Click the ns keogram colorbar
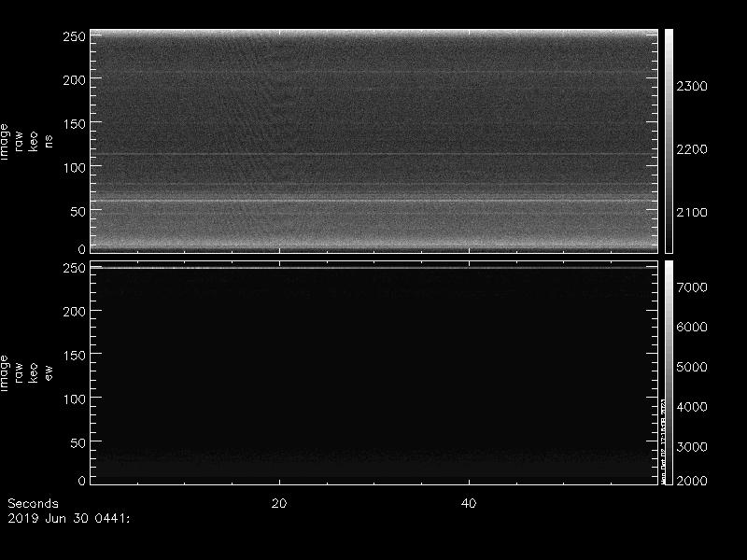The height and width of the screenshot is (560, 747). coord(669,141)
